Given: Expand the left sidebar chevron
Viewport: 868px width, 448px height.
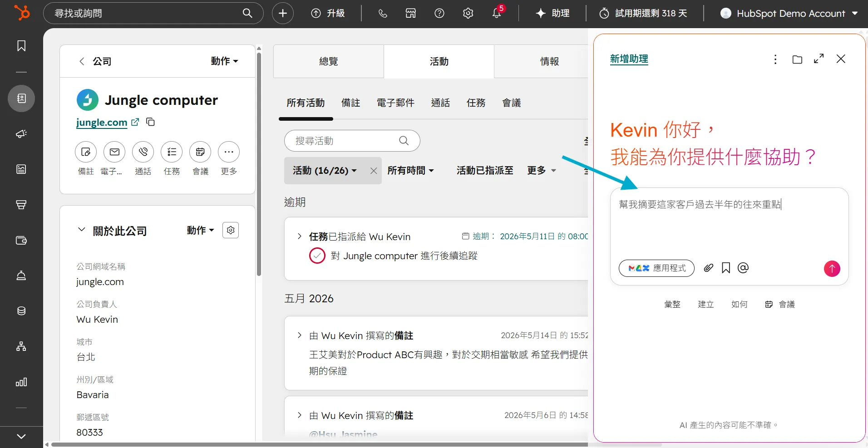Looking at the screenshot, I should [21, 437].
